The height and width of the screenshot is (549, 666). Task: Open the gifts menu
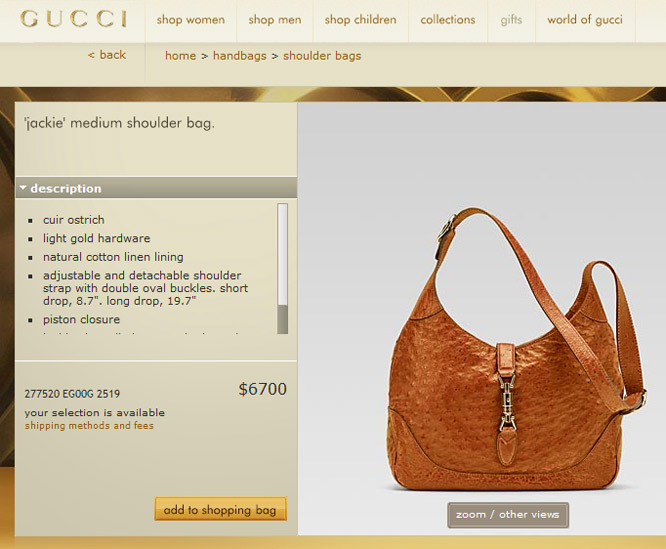click(x=511, y=20)
